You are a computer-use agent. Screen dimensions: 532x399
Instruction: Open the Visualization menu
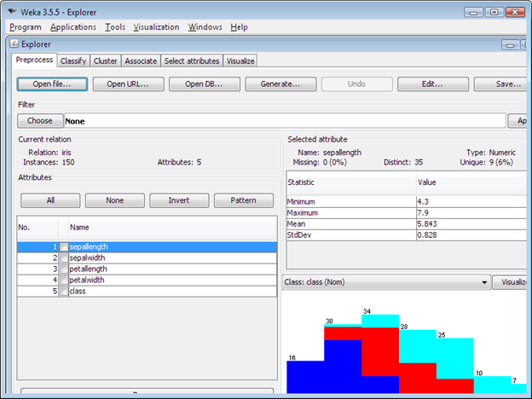tap(156, 27)
